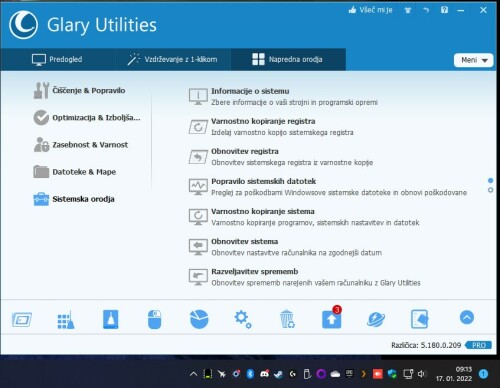This screenshot has height=388, width=500.
Task: Open the volume speaker tray icon
Action: pos(422,374)
